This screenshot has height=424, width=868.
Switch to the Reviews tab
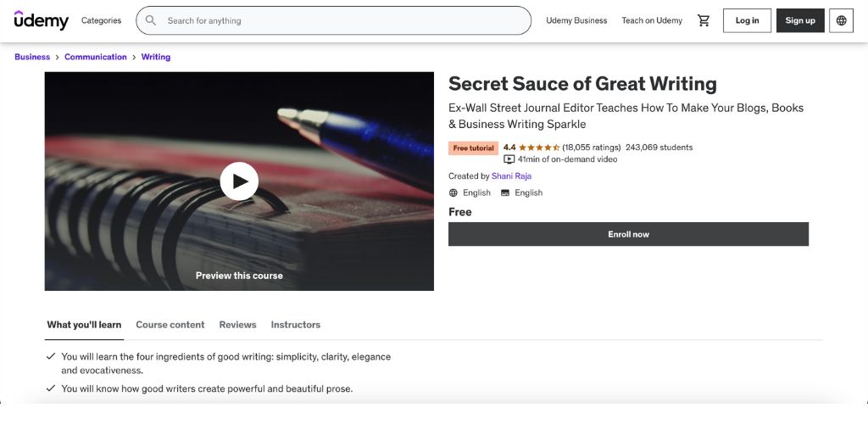(x=237, y=325)
